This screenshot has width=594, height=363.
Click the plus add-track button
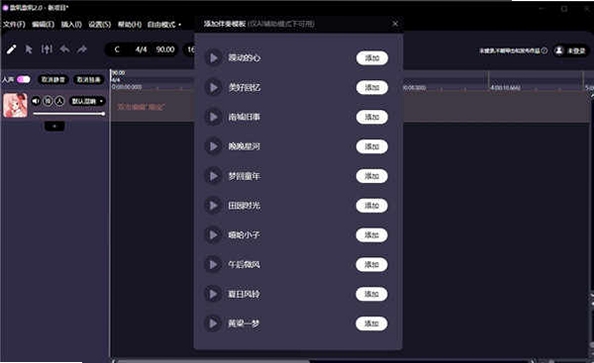(x=55, y=126)
